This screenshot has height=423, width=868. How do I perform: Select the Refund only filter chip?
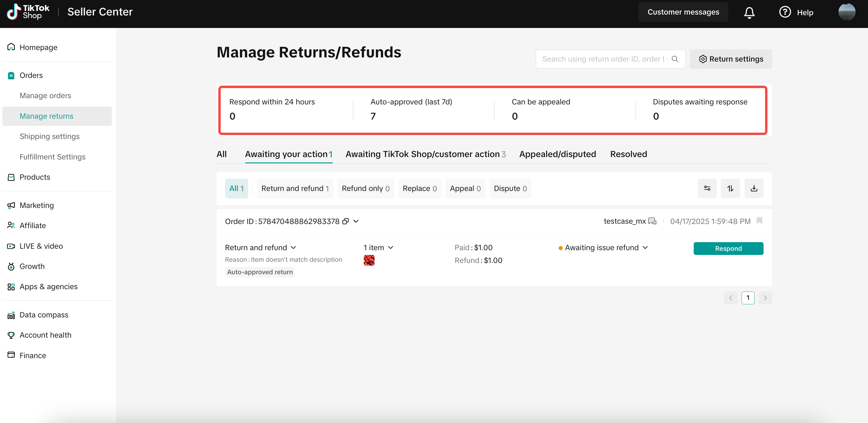(x=366, y=188)
